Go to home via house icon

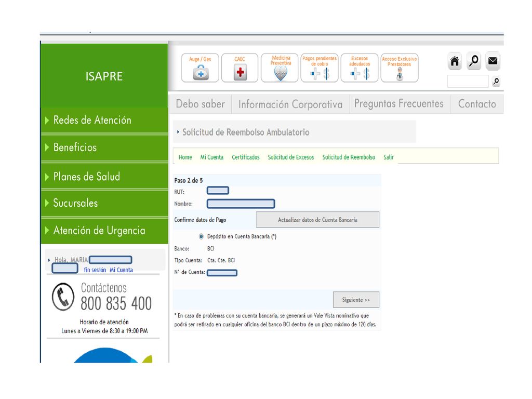[x=455, y=61]
